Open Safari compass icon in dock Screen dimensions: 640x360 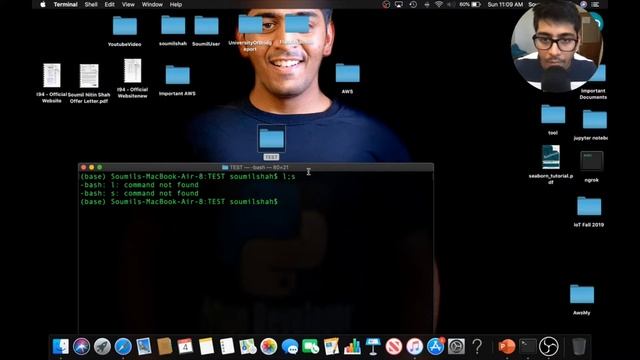click(123, 347)
